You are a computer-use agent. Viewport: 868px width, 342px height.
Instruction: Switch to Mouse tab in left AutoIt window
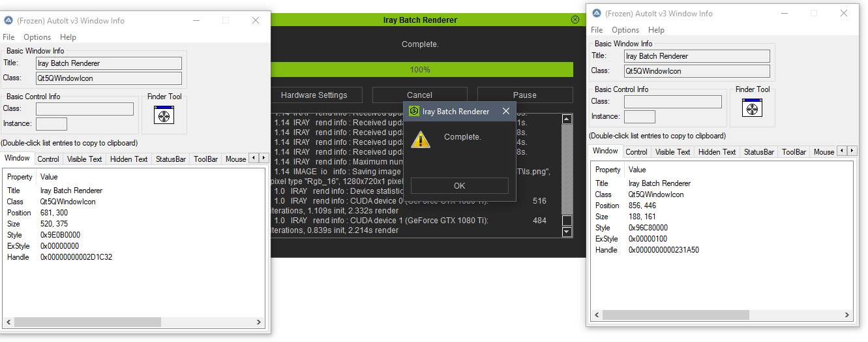[235, 159]
